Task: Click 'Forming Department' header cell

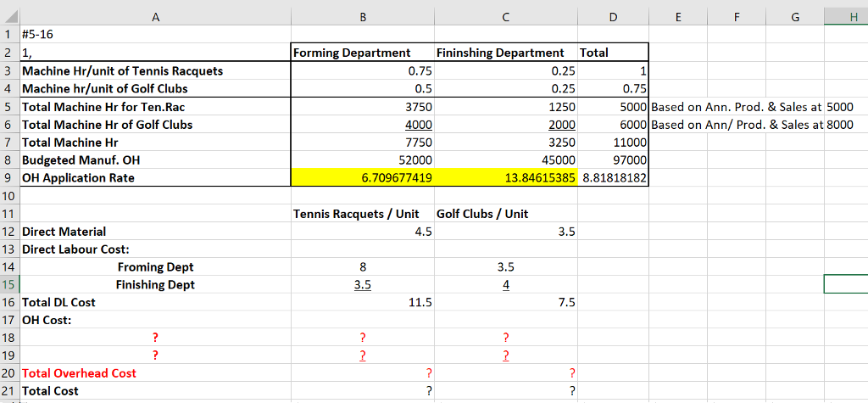Action: point(363,53)
